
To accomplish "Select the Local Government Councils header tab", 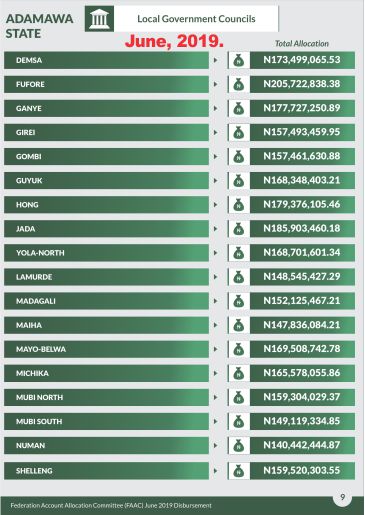I will point(196,19).
